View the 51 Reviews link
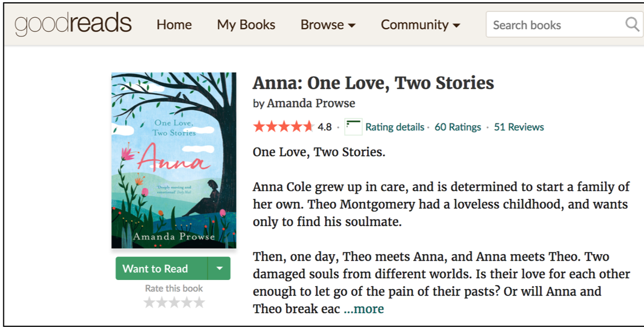The height and width of the screenshot is (328, 644). [x=519, y=127]
